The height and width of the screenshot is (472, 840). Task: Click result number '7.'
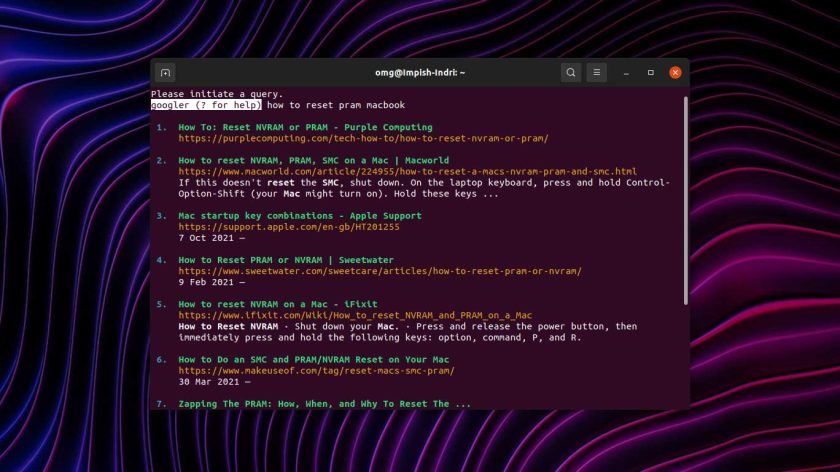(162, 404)
